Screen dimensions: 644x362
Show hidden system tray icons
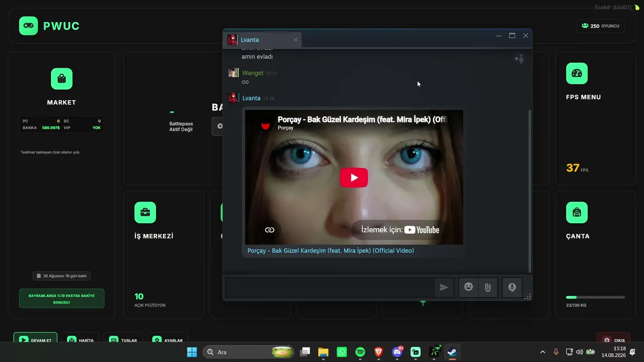click(542, 352)
